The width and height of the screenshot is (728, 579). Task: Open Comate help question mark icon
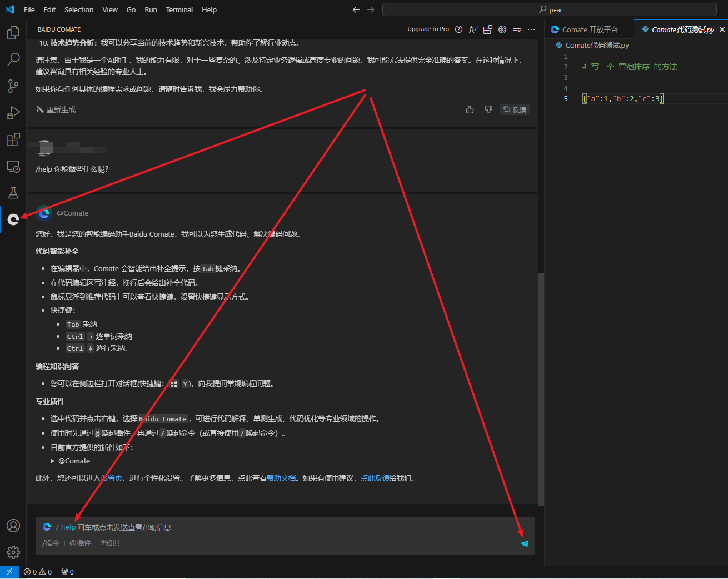[x=458, y=29]
